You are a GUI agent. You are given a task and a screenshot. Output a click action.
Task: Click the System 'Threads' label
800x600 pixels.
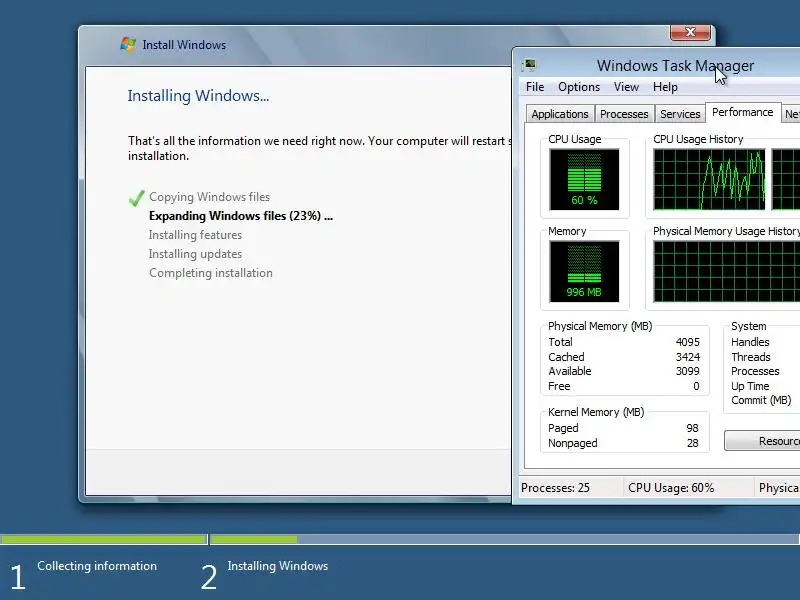[751, 357]
